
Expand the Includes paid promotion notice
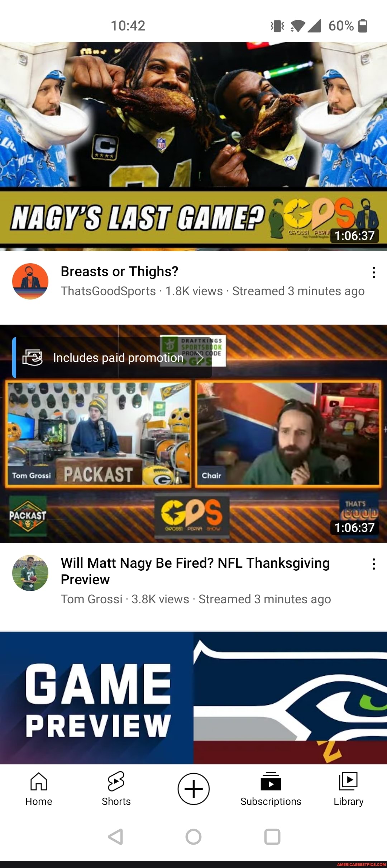coord(112,358)
